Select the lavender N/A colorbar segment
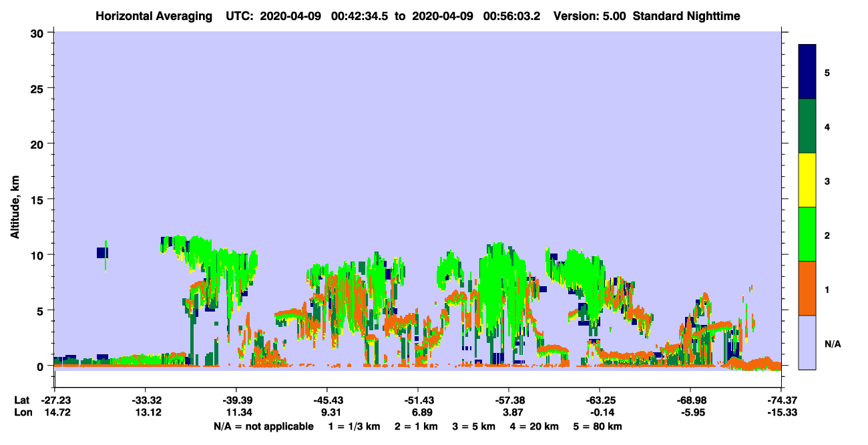The image size is (868, 445). pos(807,342)
